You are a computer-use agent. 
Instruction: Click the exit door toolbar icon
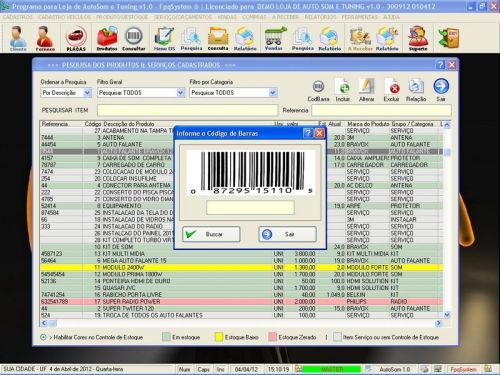coord(449,38)
